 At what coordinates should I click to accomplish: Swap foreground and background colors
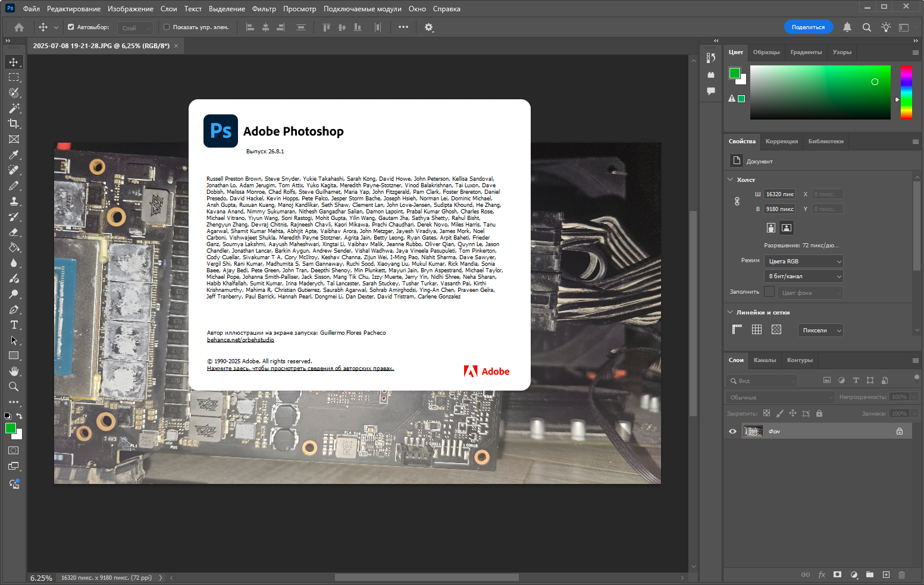pos(19,416)
